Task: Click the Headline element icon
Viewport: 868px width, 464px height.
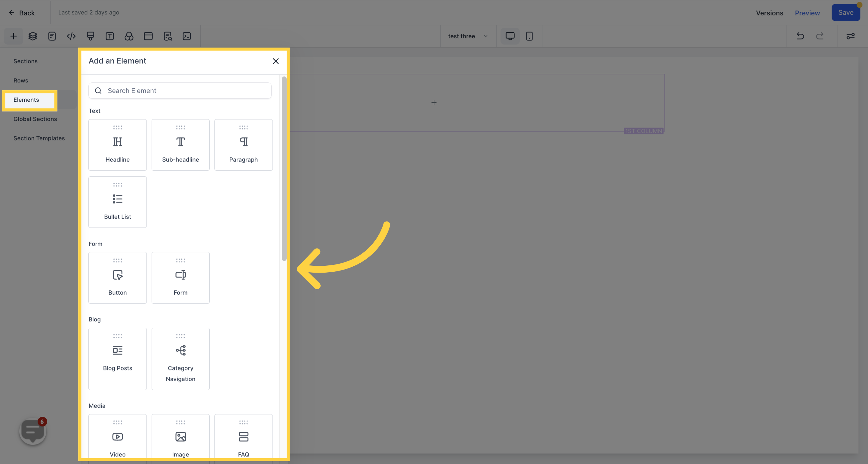Action: (x=117, y=141)
